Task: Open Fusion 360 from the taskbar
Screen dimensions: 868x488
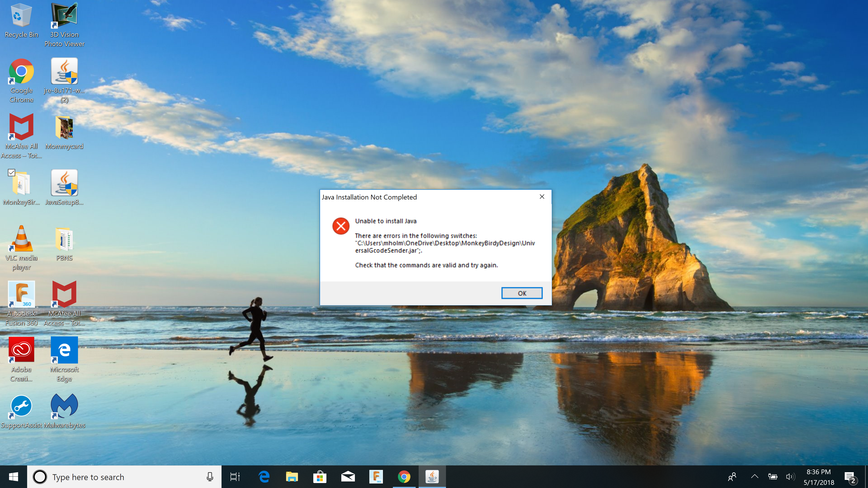Action: pos(376,477)
